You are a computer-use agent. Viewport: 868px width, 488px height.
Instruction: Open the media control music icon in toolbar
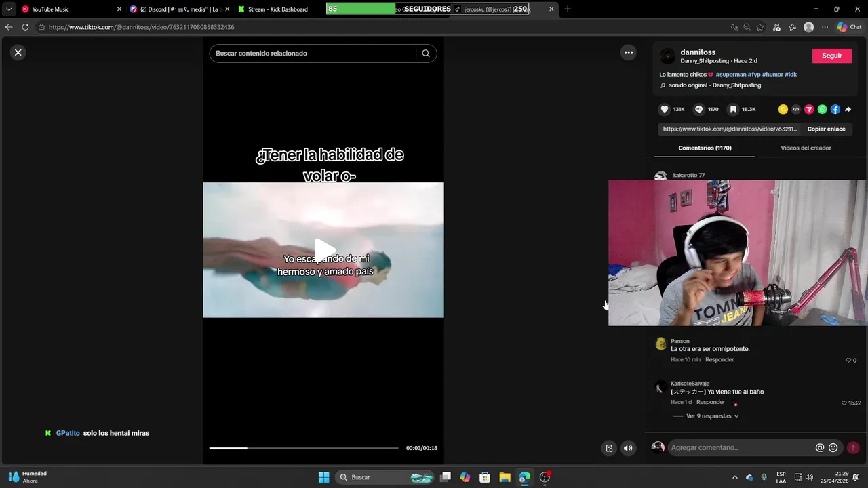(x=776, y=27)
